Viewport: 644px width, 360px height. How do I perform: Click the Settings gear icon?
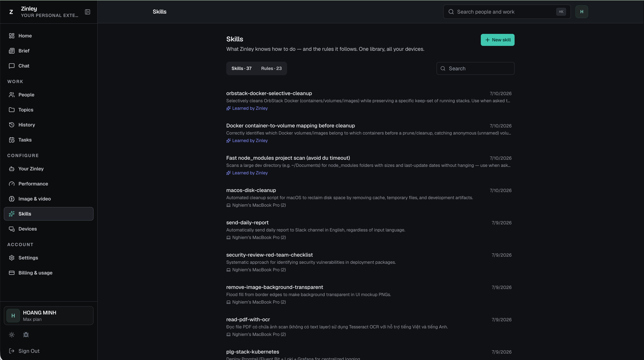click(12, 258)
